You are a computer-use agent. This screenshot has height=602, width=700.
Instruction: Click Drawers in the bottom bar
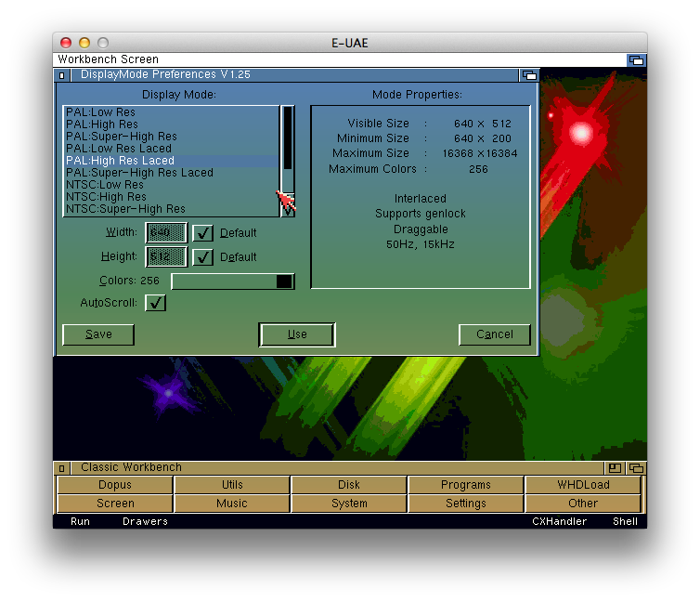[145, 521]
